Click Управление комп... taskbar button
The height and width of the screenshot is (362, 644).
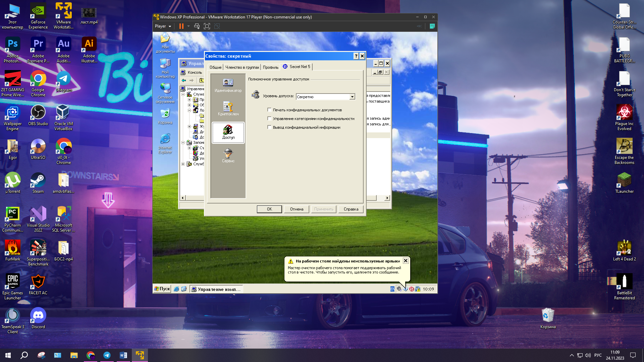(216, 289)
